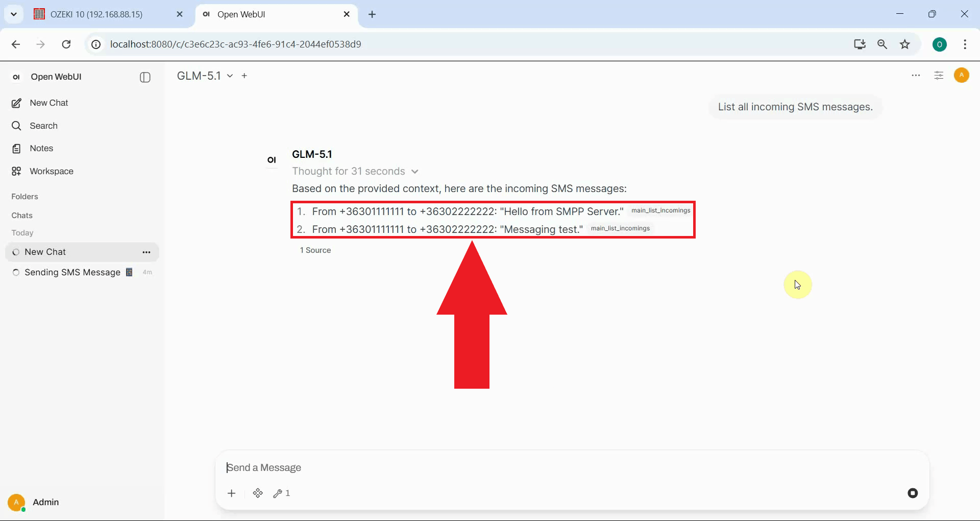The width and height of the screenshot is (980, 521).
Task: Open the tab search dropdown arrow
Action: tap(14, 14)
